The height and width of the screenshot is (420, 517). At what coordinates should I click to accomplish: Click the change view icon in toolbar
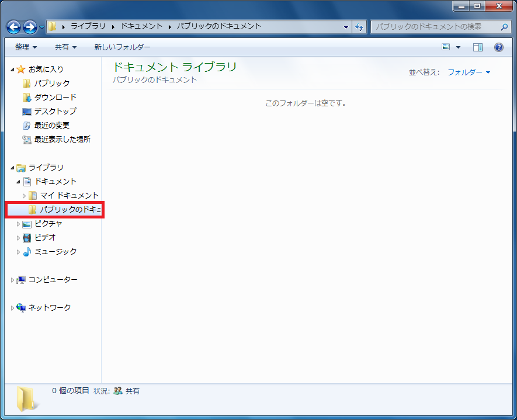[x=446, y=47]
